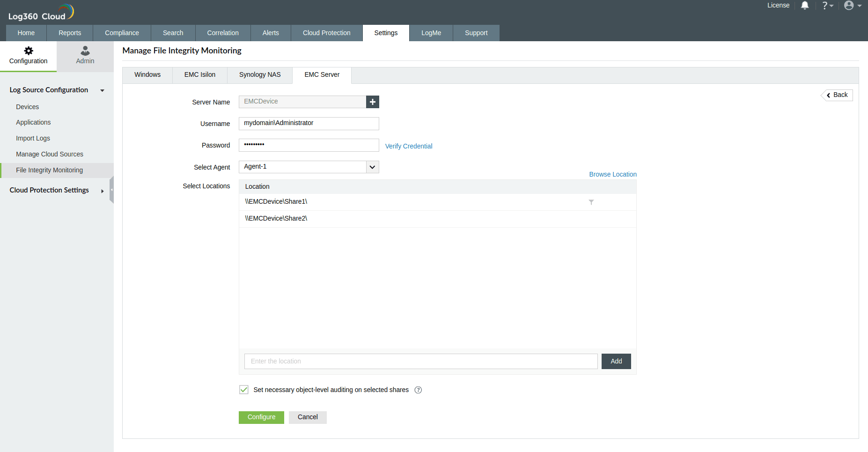The image size is (868, 452).
Task: Open the Home tab
Action: pos(26,33)
